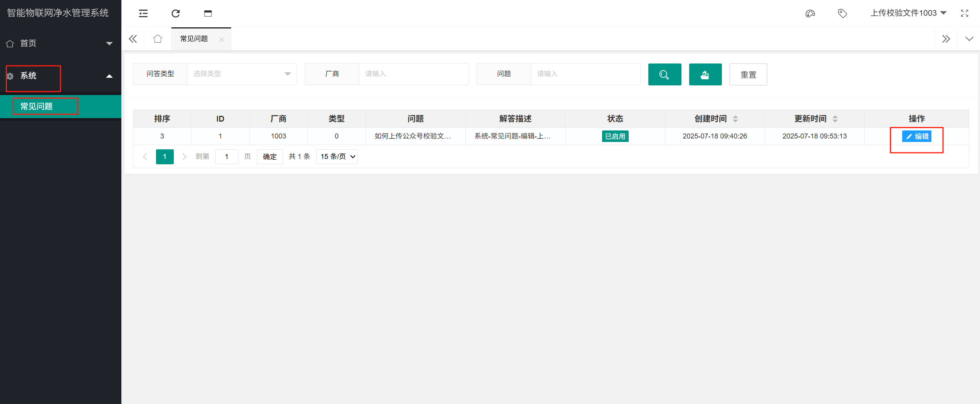The width and height of the screenshot is (980, 404).
Task: Collapse the 系统 sidebar menu
Action: coord(60,76)
